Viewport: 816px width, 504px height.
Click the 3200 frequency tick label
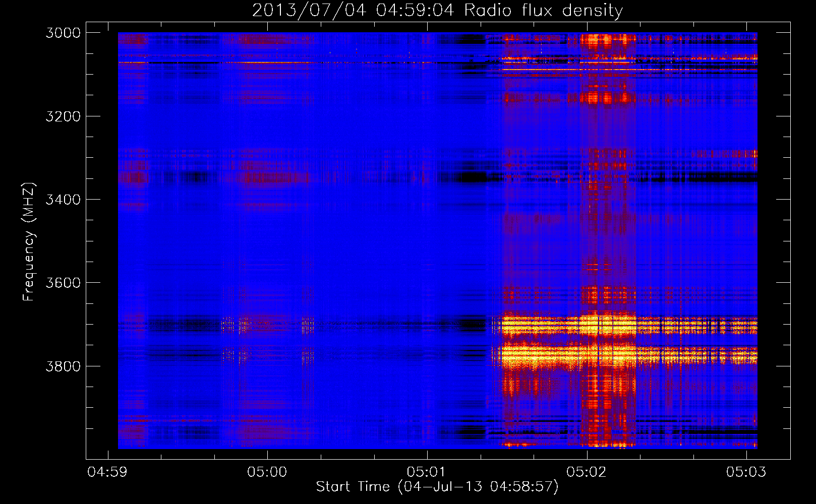tap(63, 116)
